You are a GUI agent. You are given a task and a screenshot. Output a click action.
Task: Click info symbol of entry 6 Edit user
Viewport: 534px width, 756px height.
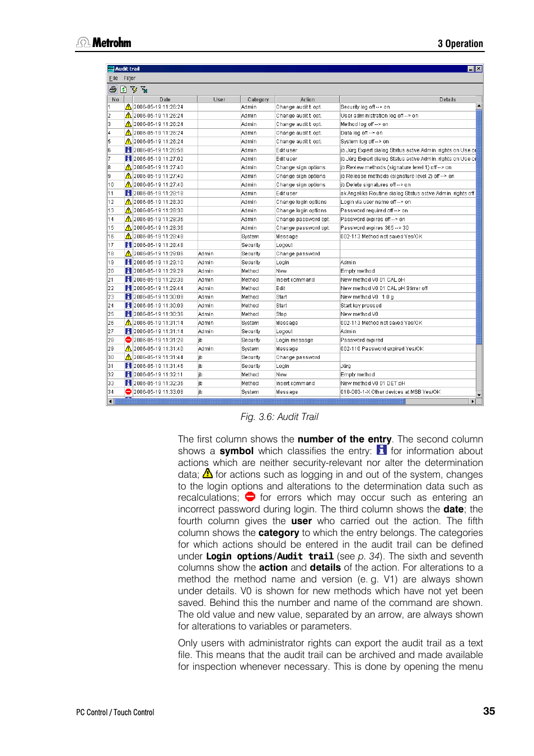[128, 150]
